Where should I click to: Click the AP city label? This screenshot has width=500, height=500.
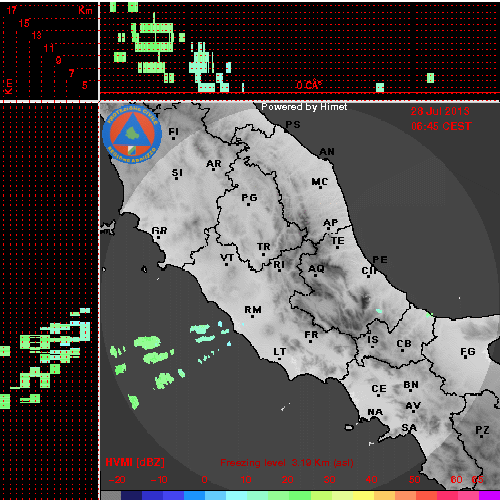click(331, 223)
